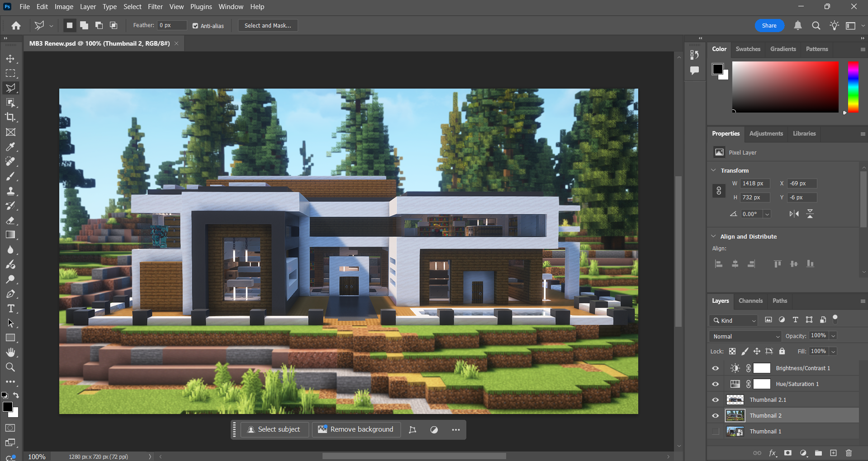Screen dimensions: 868x461
Task: Select the Spot Healing Brush tool
Action: [x=10, y=161]
